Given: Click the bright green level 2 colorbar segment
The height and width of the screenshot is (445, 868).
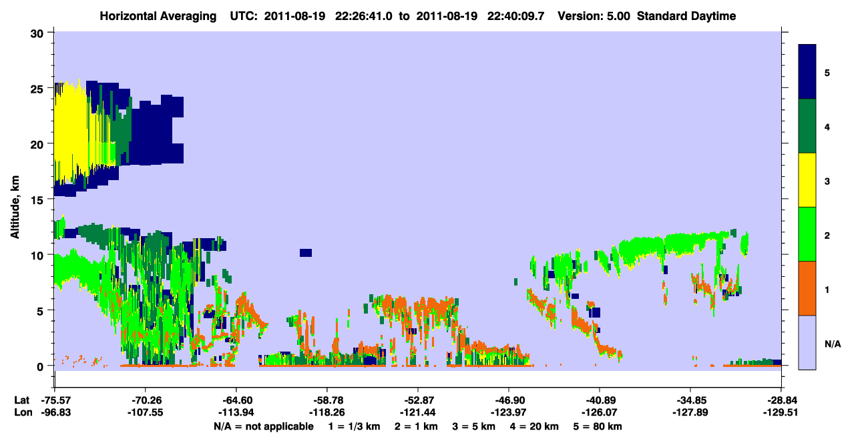Looking at the screenshot, I should coord(807,234).
